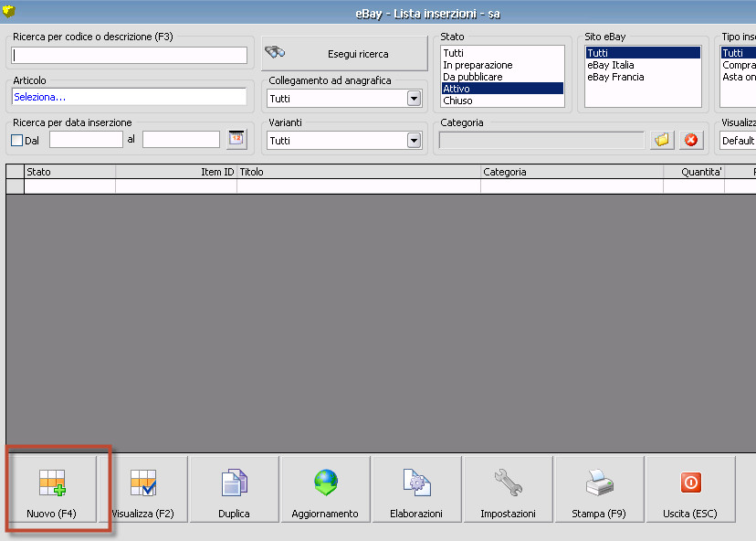Focus the code or description search field
This screenshot has height=541, width=756.
point(130,55)
